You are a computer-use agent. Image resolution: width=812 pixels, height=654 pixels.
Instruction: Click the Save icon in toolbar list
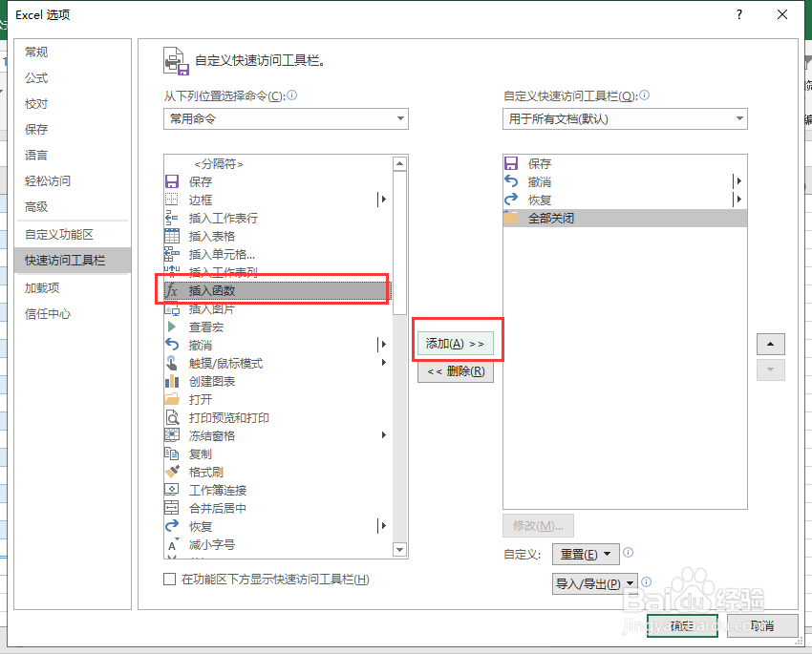click(x=511, y=163)
